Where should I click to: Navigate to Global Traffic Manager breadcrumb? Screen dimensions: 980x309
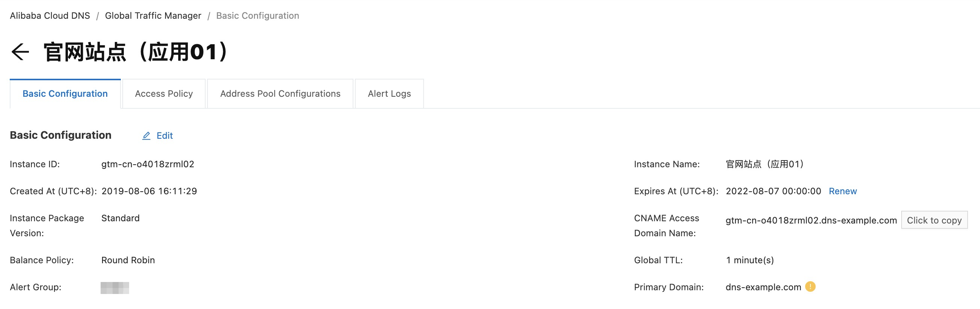click(153, 16)
